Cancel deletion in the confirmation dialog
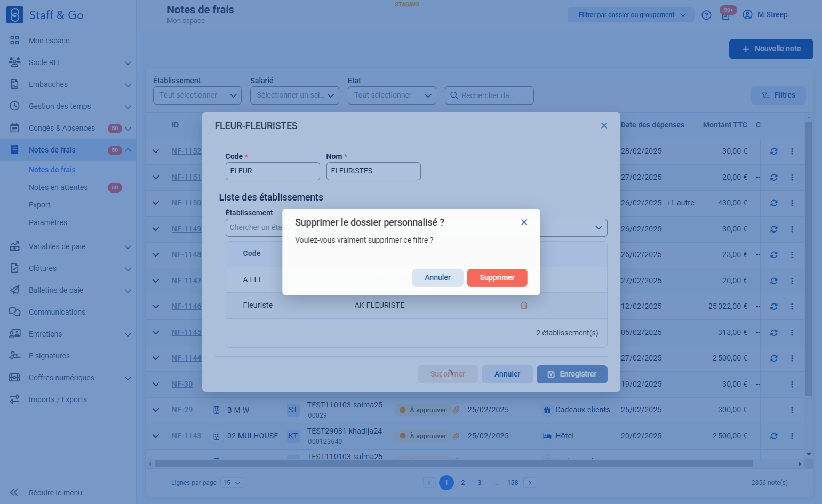This screenshot has width=822, height=504. pyautogui.click(x=437, y=278)
